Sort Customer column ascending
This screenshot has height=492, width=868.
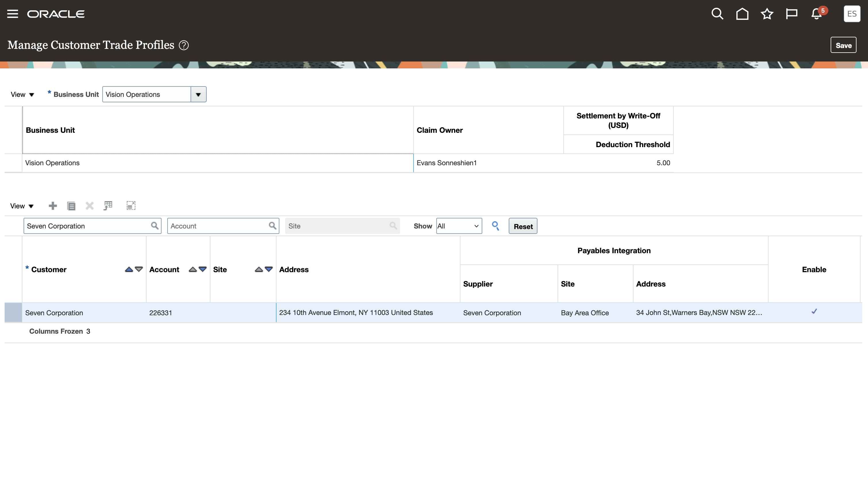tap(129, 269)
